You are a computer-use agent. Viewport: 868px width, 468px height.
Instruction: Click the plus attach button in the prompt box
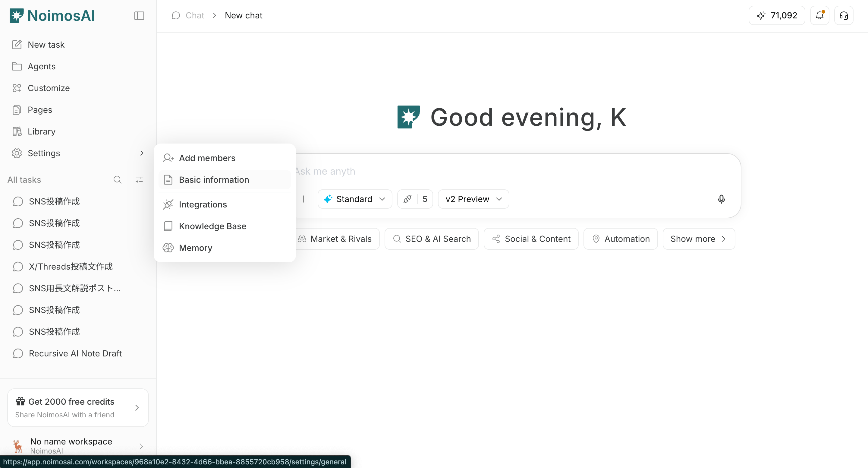point(303,199)
